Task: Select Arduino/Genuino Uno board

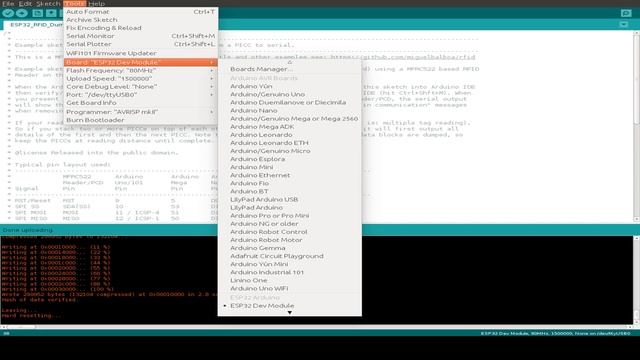Action: pyautogui.click(x=289, y=94)
